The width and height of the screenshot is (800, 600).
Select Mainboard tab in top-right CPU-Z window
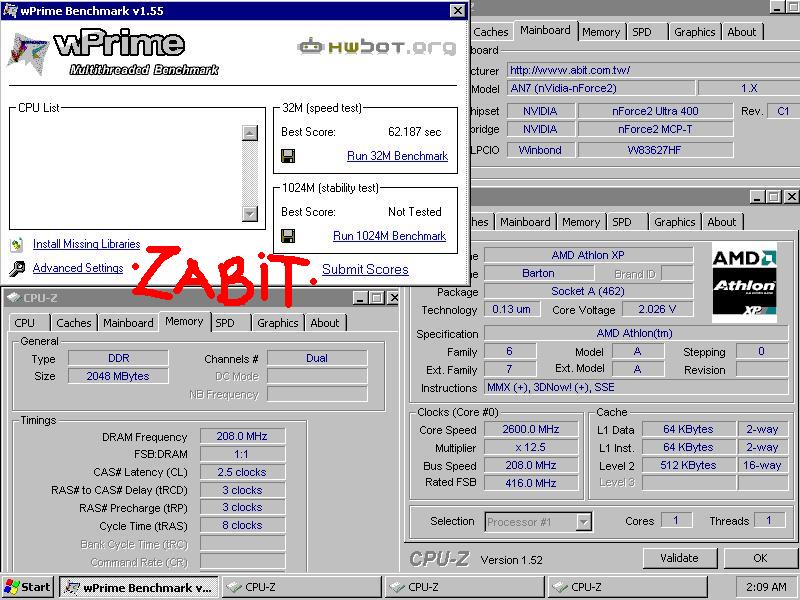coord(545,30)
